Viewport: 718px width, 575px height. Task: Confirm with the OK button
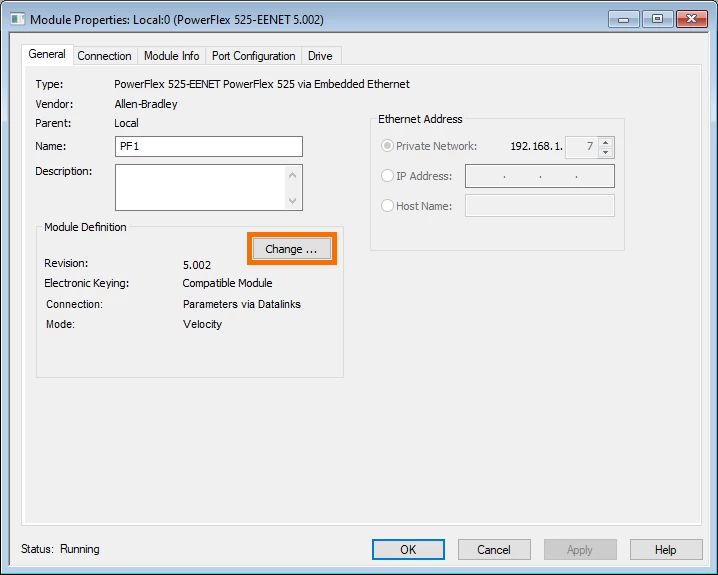click(408, 549)
